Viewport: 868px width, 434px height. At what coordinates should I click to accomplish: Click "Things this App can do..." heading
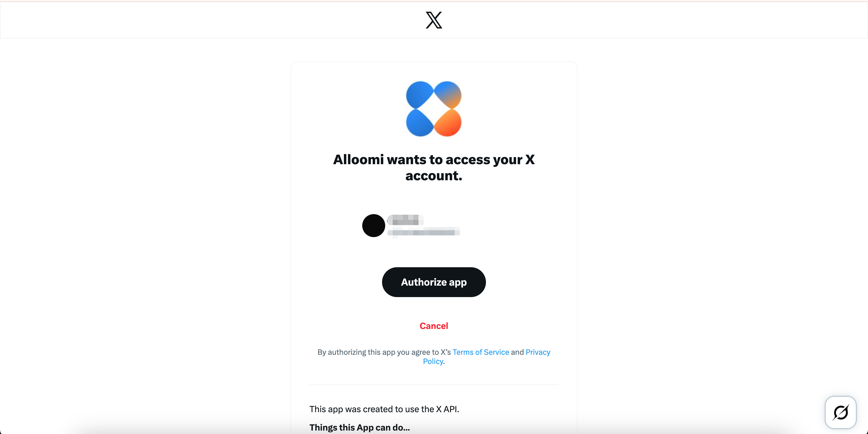360,427
